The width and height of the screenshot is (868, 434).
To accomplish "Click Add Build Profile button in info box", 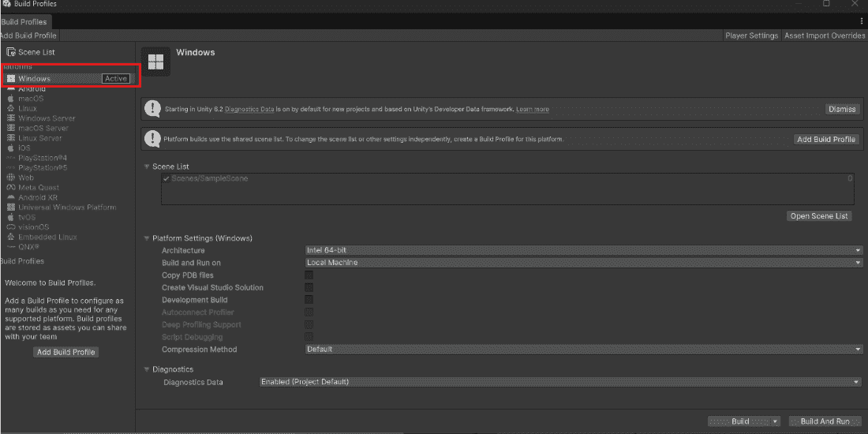I will [826, 140].
